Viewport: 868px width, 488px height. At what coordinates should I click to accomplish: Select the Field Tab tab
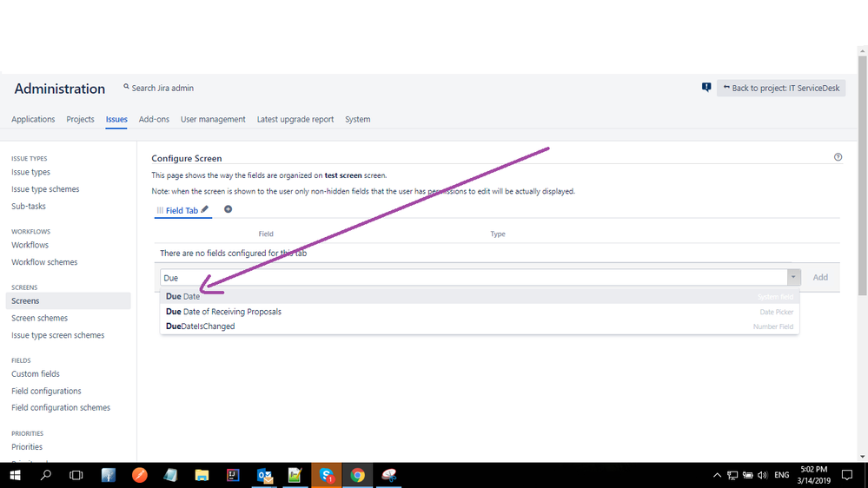(182, 210)
